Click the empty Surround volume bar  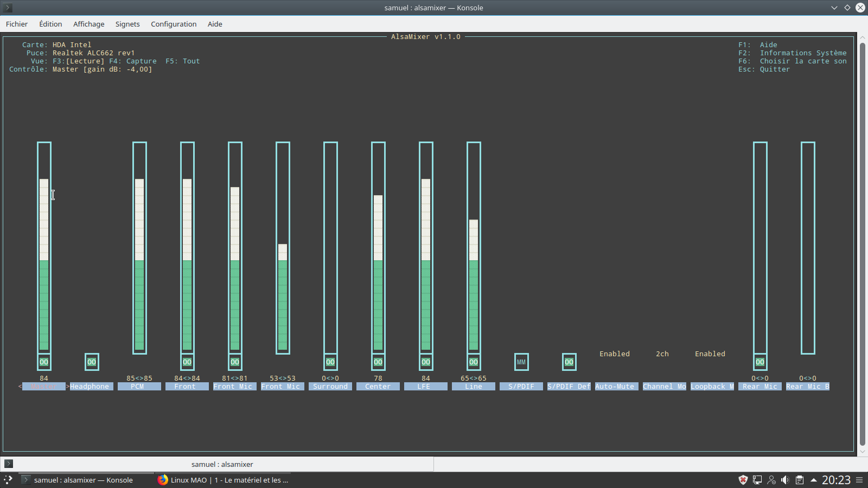tap(330, 248)
